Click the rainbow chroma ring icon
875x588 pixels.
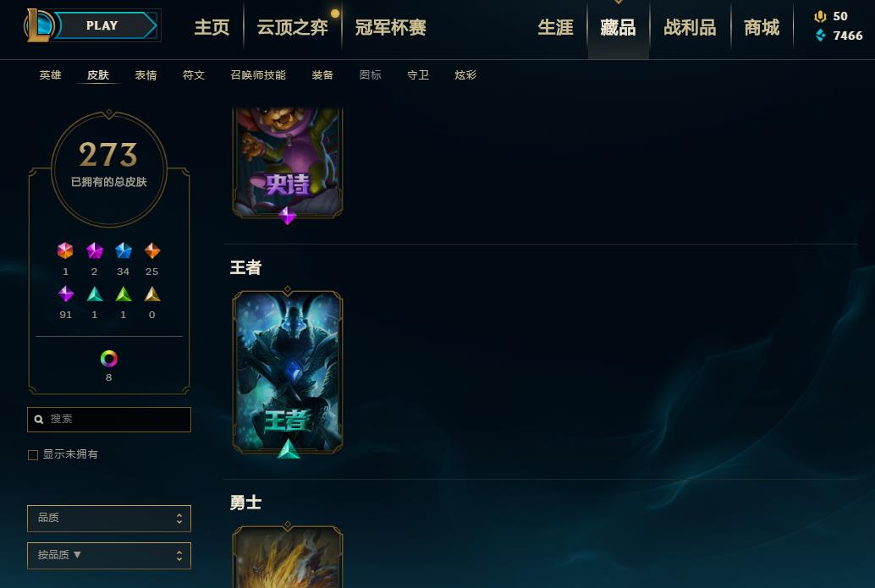109,358
